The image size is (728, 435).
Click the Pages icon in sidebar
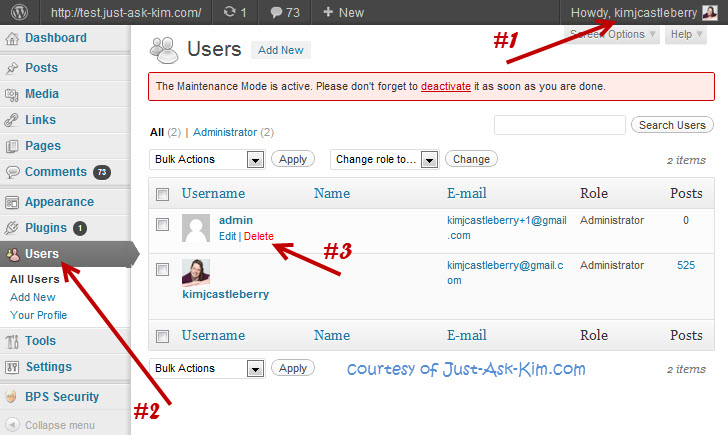tap(12, 146)
